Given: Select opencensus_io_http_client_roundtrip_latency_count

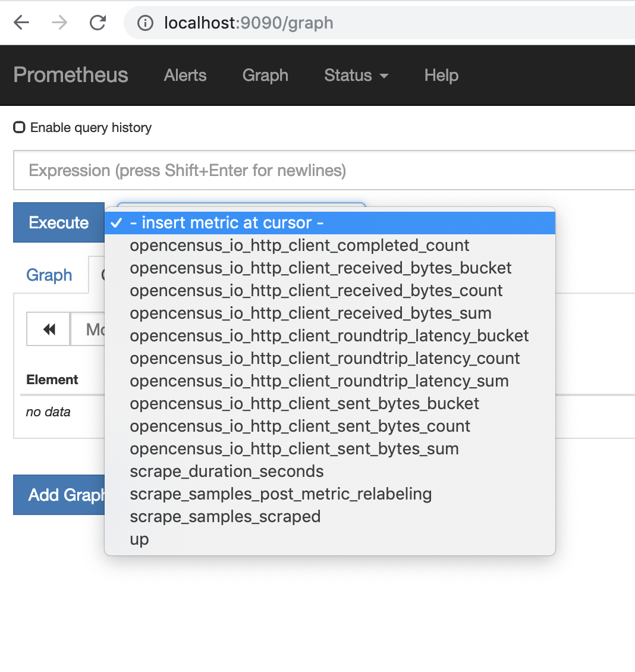Looking at the screenshot, I should click(330, 358).
